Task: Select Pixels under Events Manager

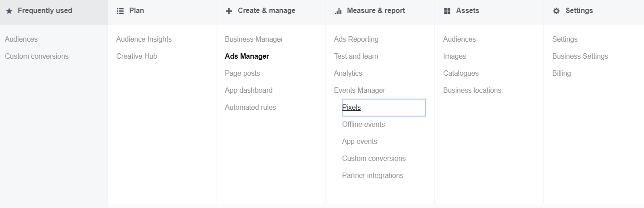Action: point(352,108)
